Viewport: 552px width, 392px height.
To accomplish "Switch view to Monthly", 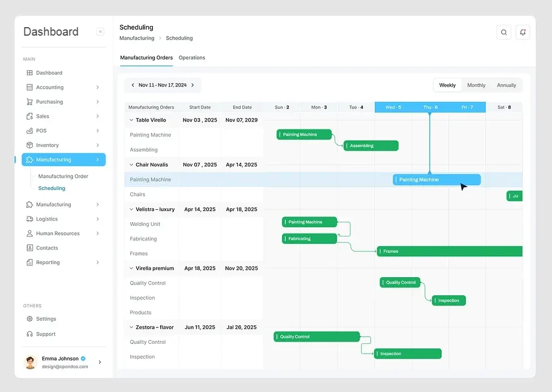I will [476, 85].
